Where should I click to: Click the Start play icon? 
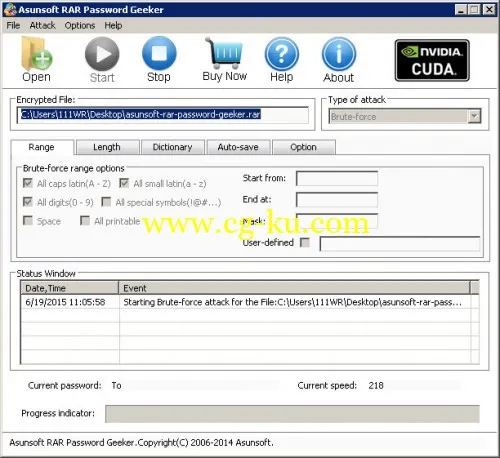pos(102,54)
